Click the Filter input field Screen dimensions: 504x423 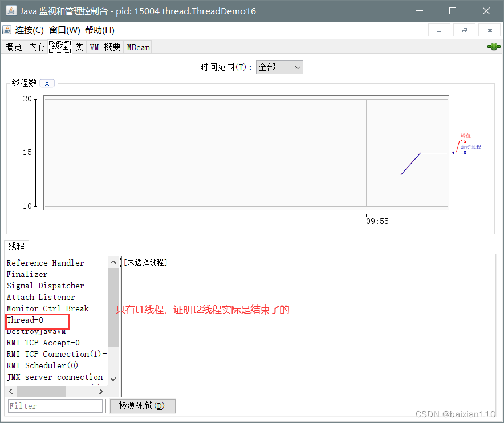55,406
